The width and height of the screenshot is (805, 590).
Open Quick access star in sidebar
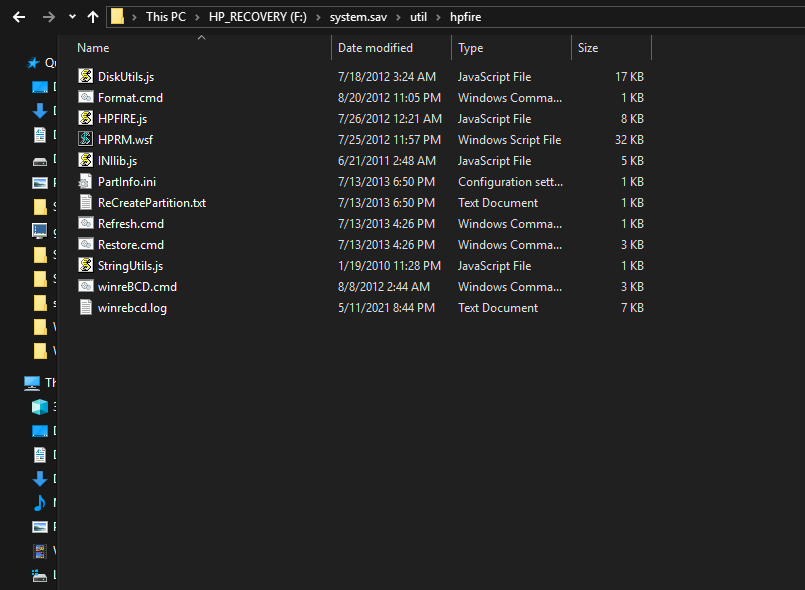click(33, 63)
